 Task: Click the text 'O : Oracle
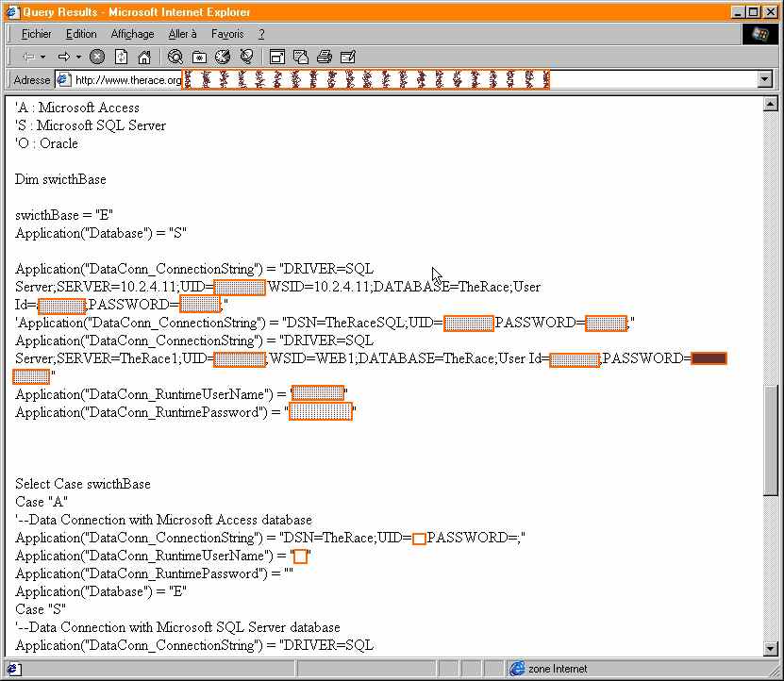tap(46, 143)
